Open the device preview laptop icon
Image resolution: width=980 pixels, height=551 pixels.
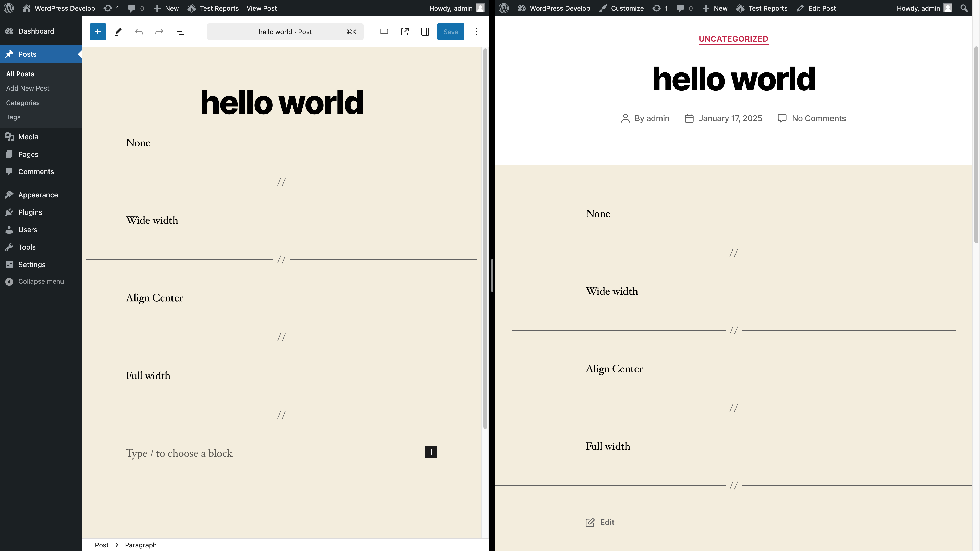[384, 32]
